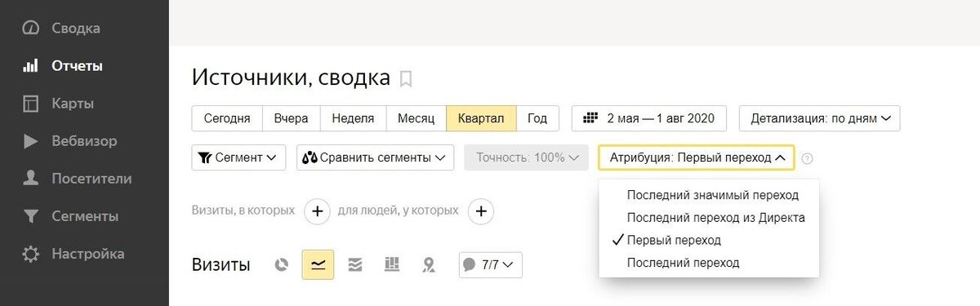Select the line chart view for Визиты

(x=318, y=264)
